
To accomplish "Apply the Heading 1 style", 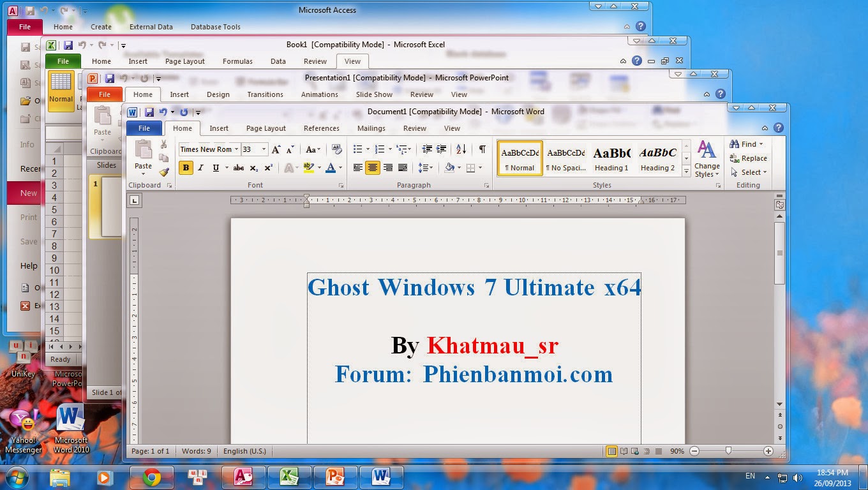I will (x=612, y=159).
